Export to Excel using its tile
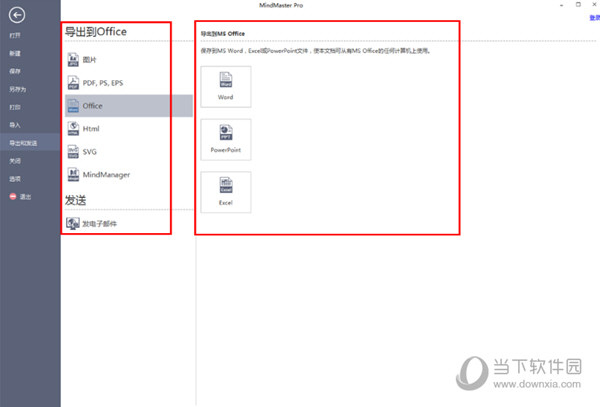Screen dimensions: 600x407 [x=226, y=192]
